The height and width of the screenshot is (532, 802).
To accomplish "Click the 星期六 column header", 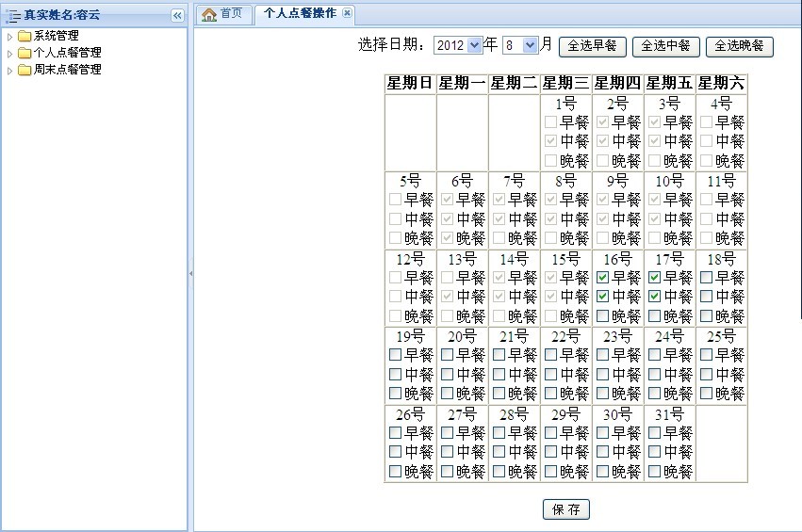I will pos(721,83).
